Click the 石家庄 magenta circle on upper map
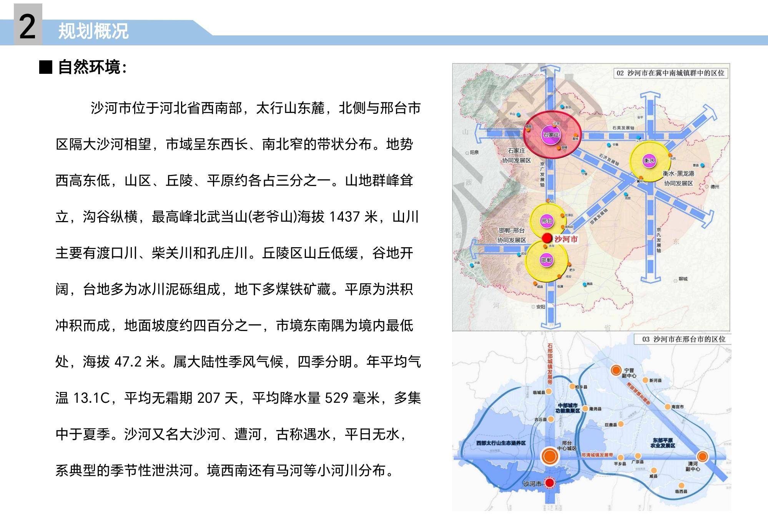The height and width of the screenshot is (532, 768). (x=551, y=135)
